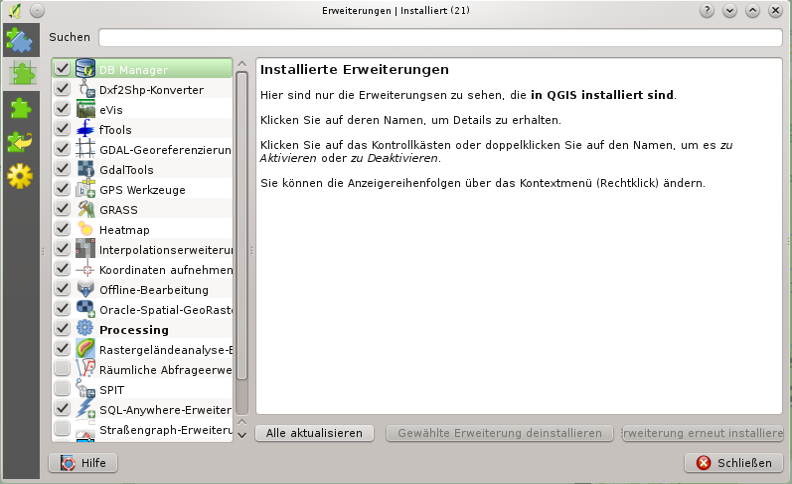Image resolution: width=792 pixels, height=484 pixels.
Task: Click the Suchen search field
Action: [x=440, y=37]
